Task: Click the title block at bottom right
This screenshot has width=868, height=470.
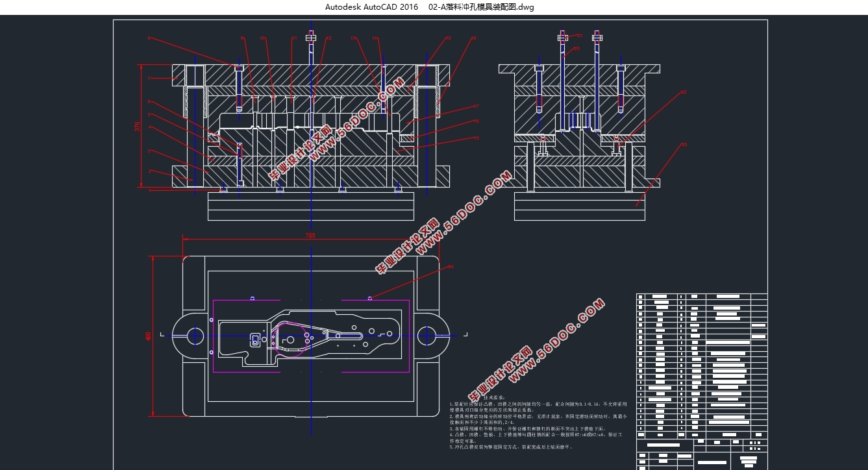Action: pyautogui.click(x=701, y=453)
